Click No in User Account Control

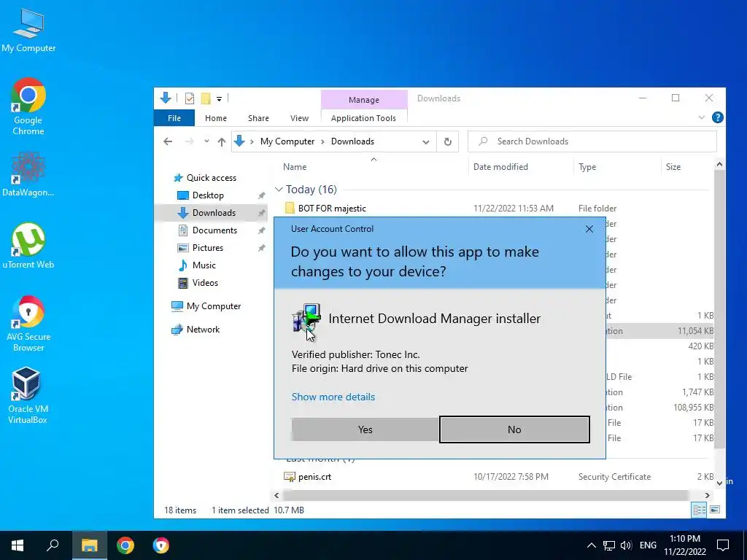pos(514,429)
